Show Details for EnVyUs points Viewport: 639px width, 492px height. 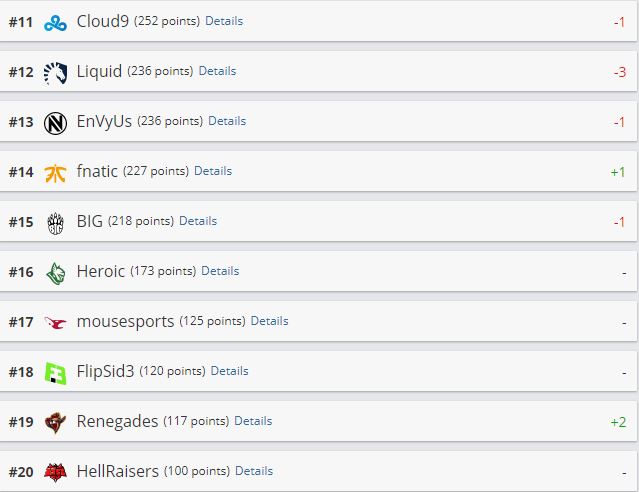point(227,121)
